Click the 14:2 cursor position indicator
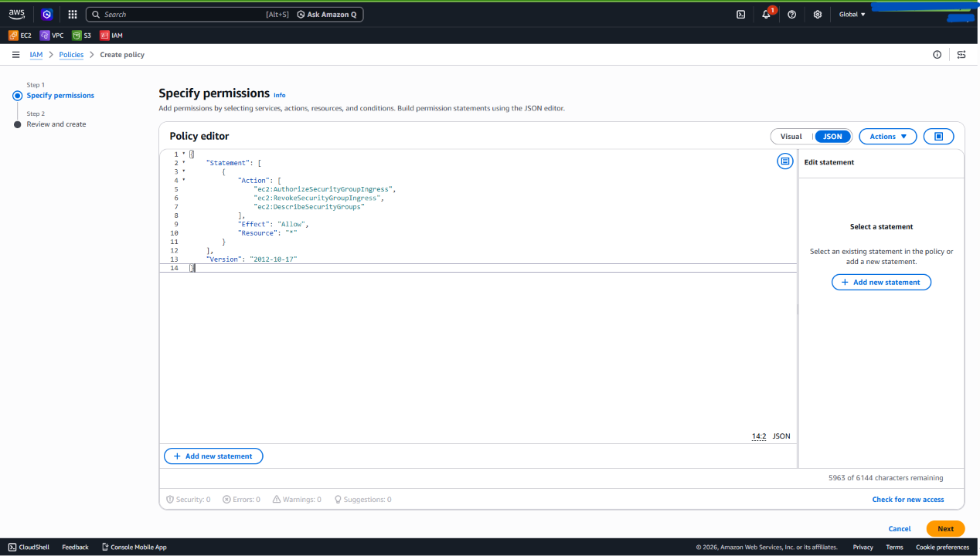 (x=759, y=436)
